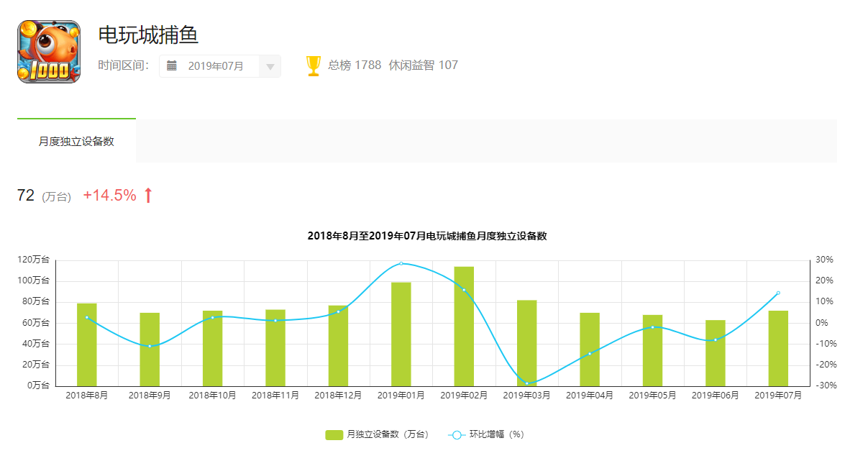Click the 2018年8月 bar in chart

(x=87, y=345)
